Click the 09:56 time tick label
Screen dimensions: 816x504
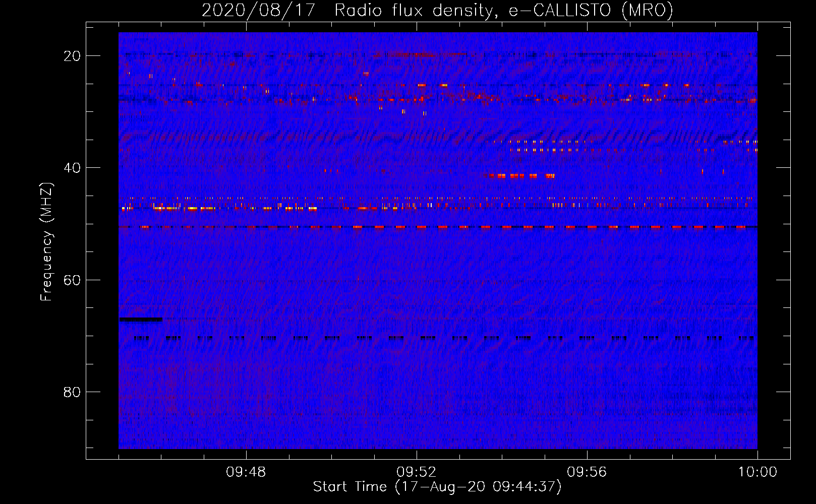coord(587,472)
